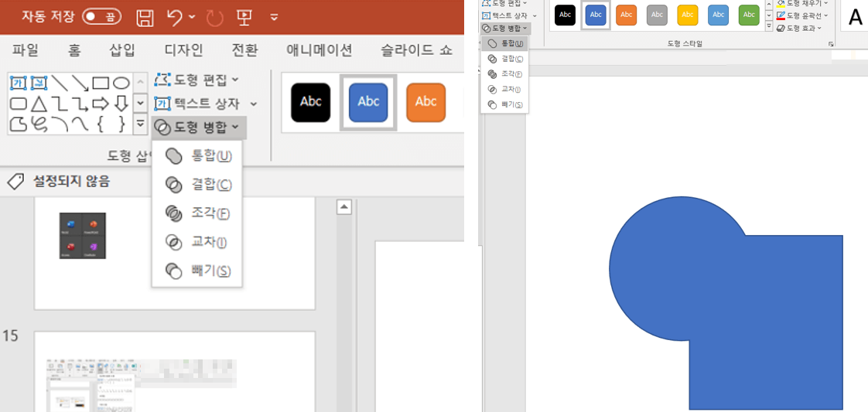The width and height of the screenshot is (868, 412).
Task: Select the elbow arrow connector shape
Action: [x=80, y=104]
